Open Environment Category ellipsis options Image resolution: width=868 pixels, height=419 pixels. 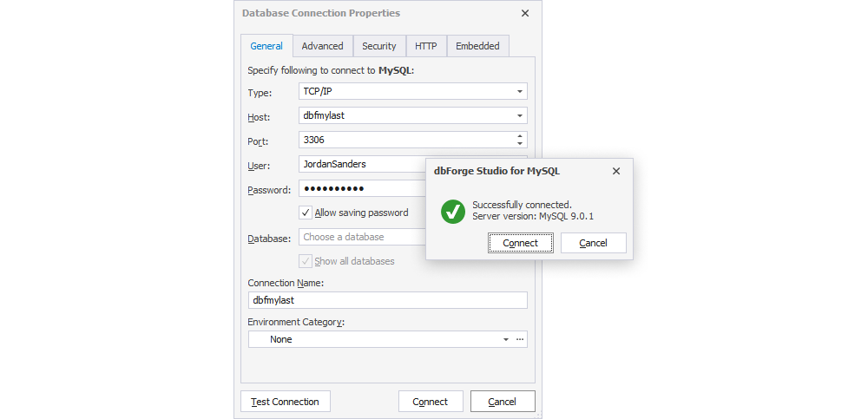coord(520,339)
